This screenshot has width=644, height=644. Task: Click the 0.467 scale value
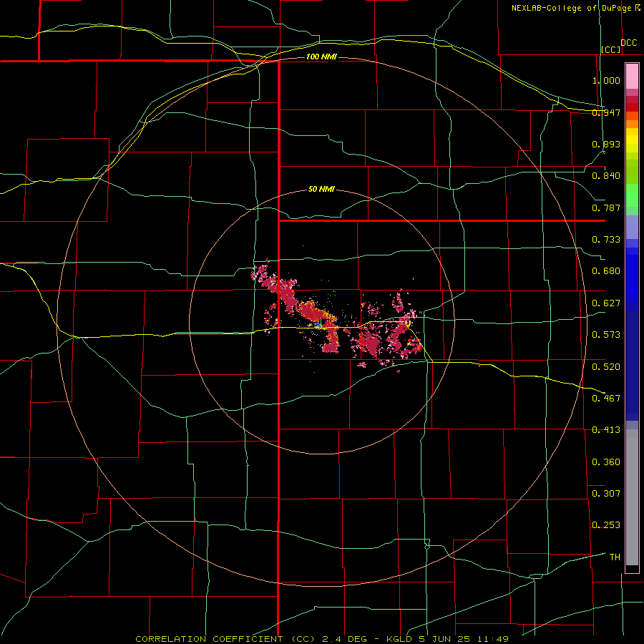pyautogui.click(x=606, y=399)
